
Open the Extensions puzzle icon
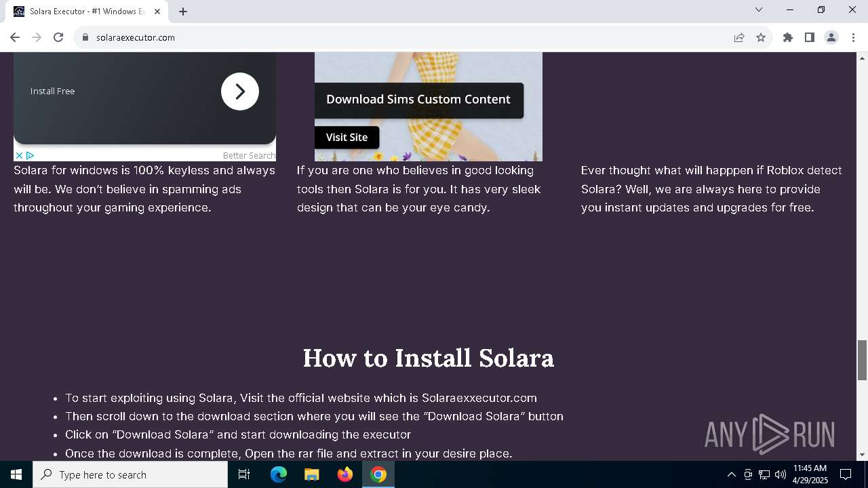[788, 37]
